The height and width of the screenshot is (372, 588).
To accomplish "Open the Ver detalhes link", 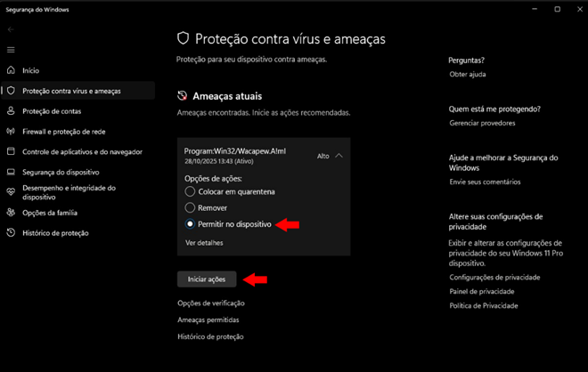I will click(x=204, y=242).
